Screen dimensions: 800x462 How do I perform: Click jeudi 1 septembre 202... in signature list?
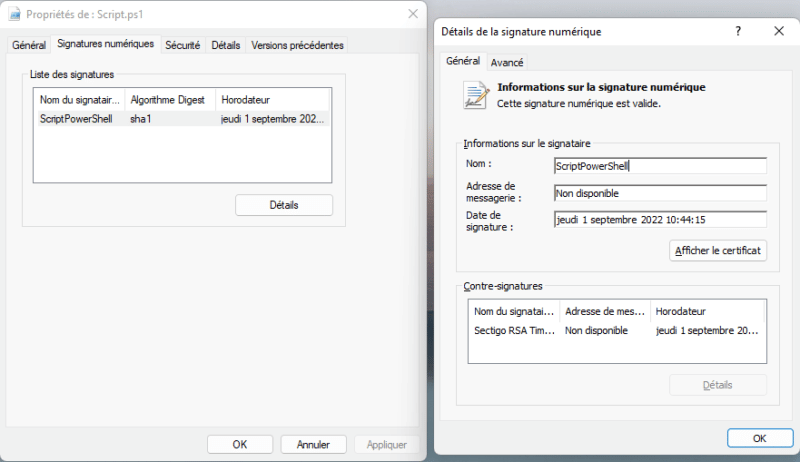(272, 119)
